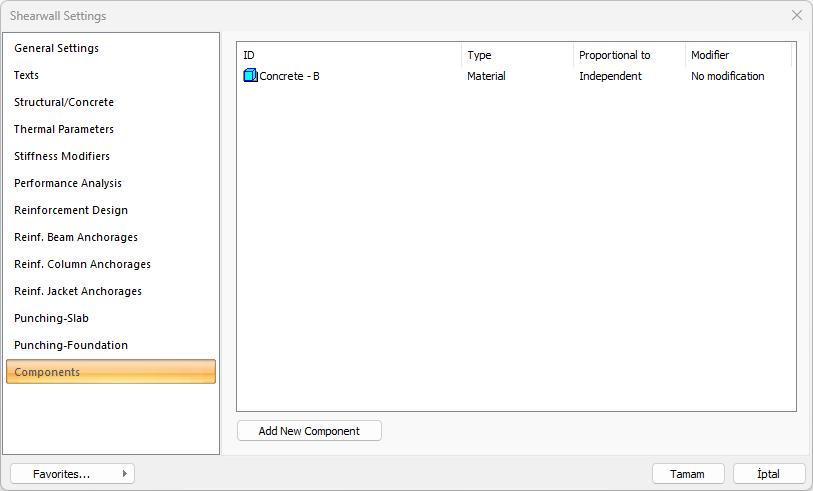This screenshot has width=813, height=491.
Task: Close the Shearwall Settings dialog
Action: point(796,15)
